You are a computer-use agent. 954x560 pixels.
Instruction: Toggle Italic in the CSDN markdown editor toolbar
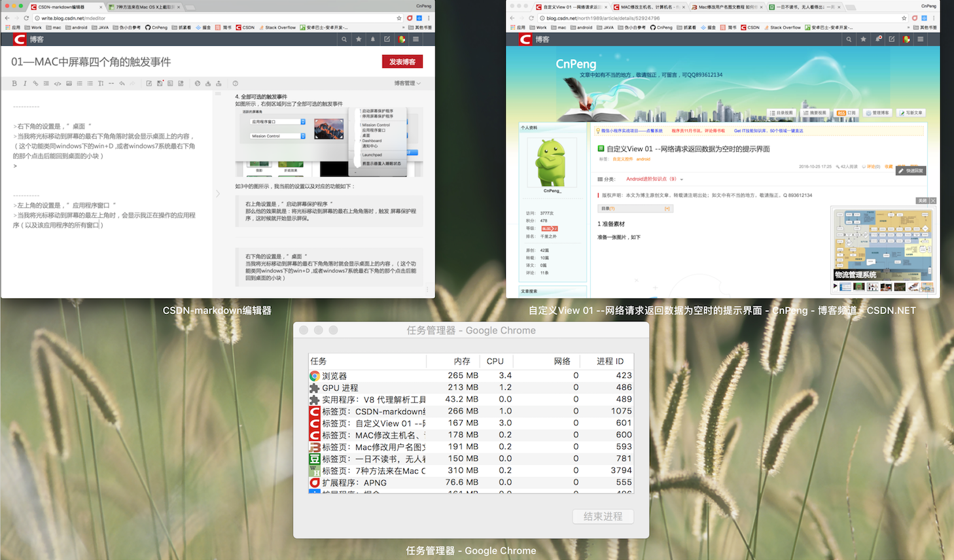(x=25, y=83)
